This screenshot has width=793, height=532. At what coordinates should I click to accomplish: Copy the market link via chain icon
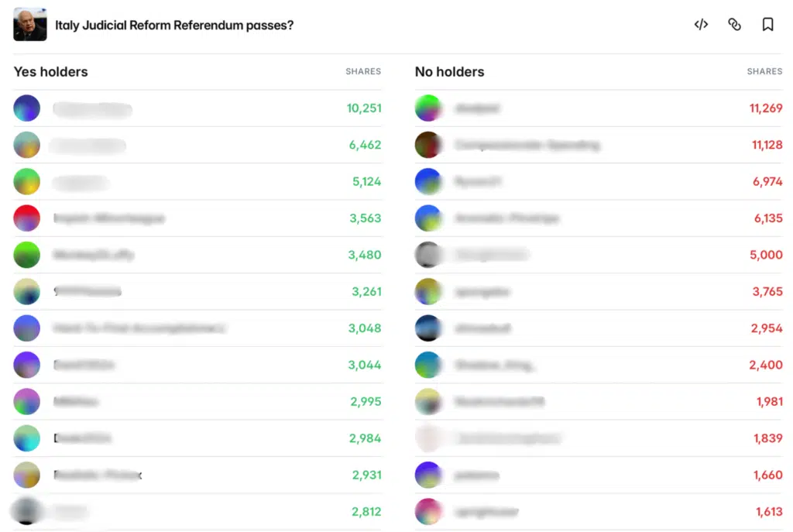click(734, 25)
